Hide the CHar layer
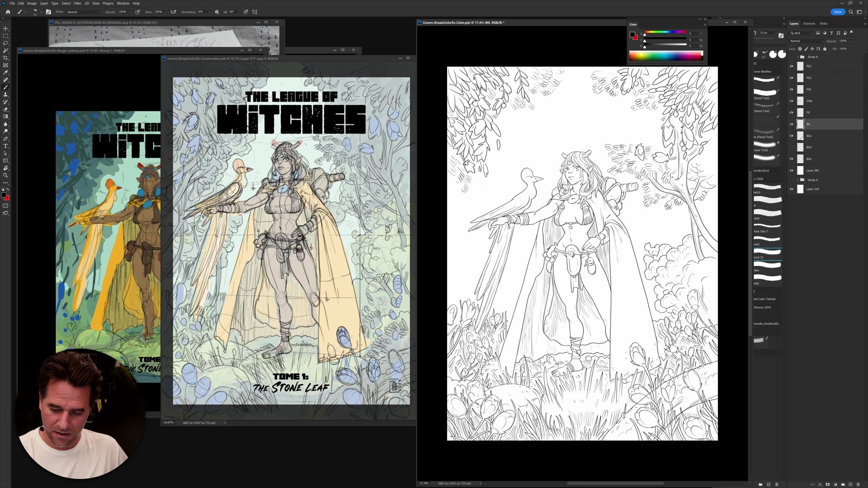This screenshot has height=488, width=868. coord(792,101)
